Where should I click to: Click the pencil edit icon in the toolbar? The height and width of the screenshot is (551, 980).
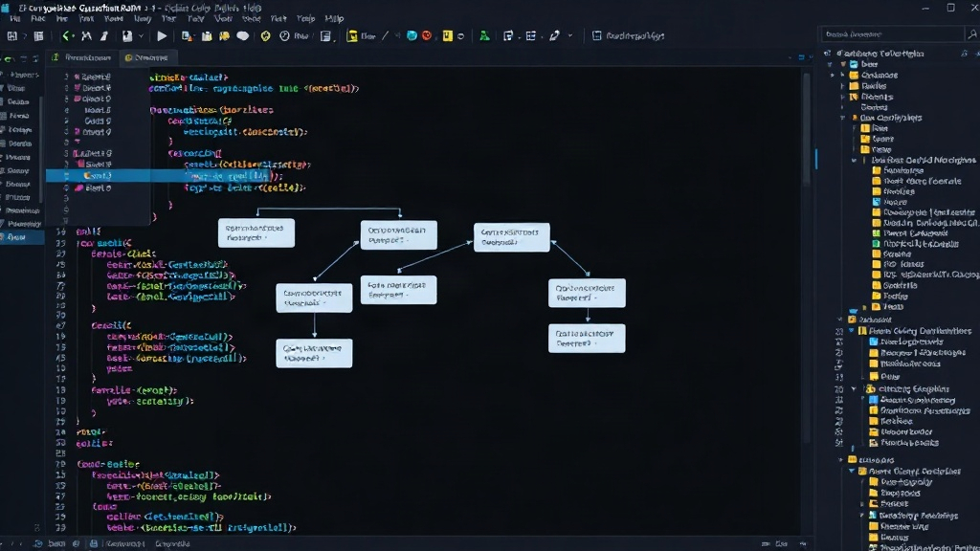point(554,36)
